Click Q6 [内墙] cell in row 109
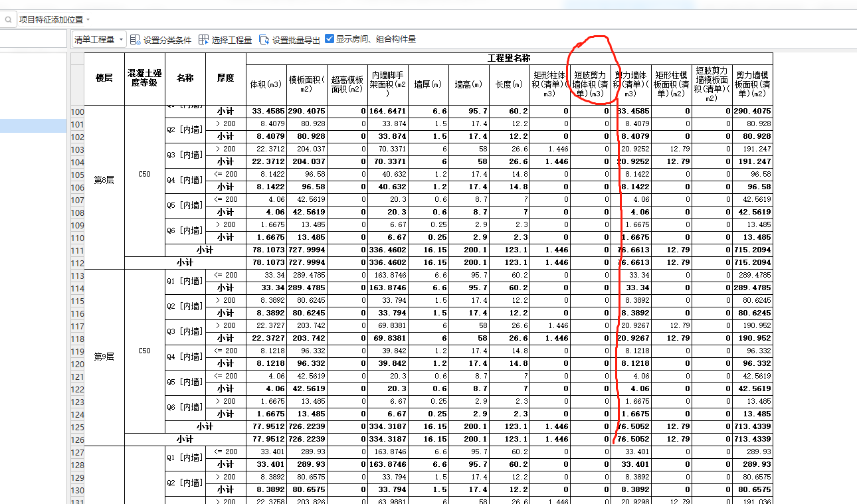The width and height of the screenshot is (857, 504). pos(185,231)
